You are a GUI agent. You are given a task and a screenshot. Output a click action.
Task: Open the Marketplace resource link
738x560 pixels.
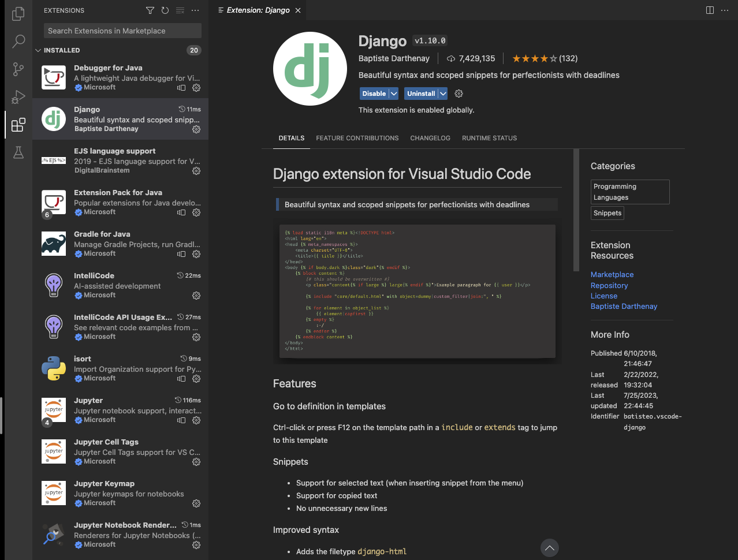point(612,275)
